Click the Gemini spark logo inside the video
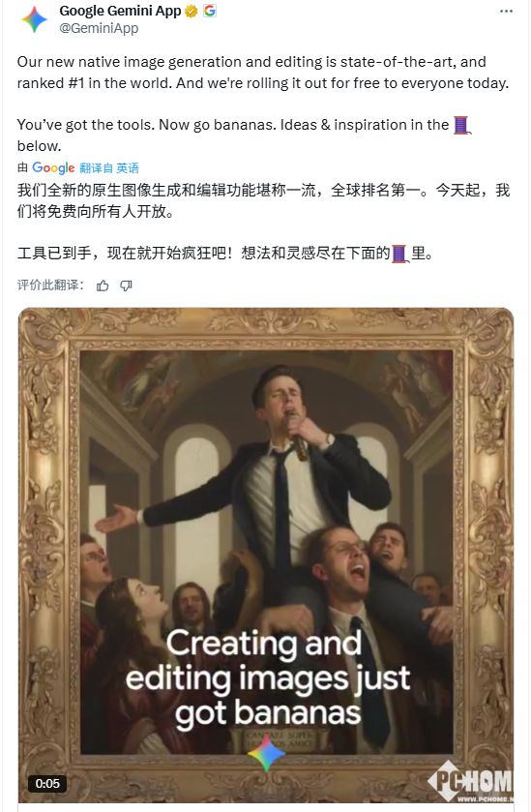The height and width of the screenshot is (812, 531). [x=266, y=753]
